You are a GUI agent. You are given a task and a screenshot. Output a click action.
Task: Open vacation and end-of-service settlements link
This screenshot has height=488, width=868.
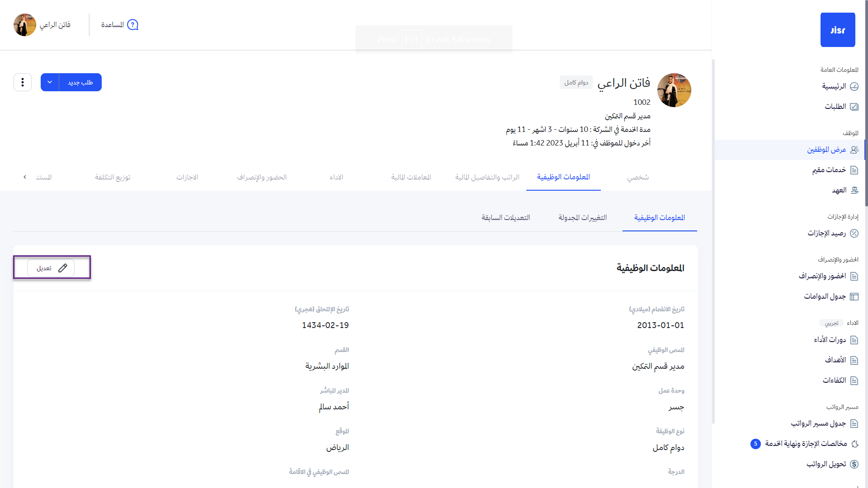[806, 444]
